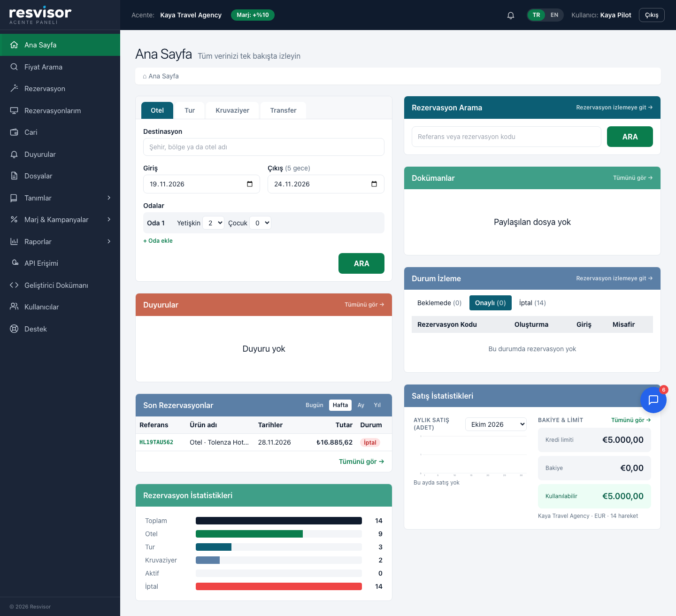Click the green Otel statistics bar

click(x=249, y=534)
